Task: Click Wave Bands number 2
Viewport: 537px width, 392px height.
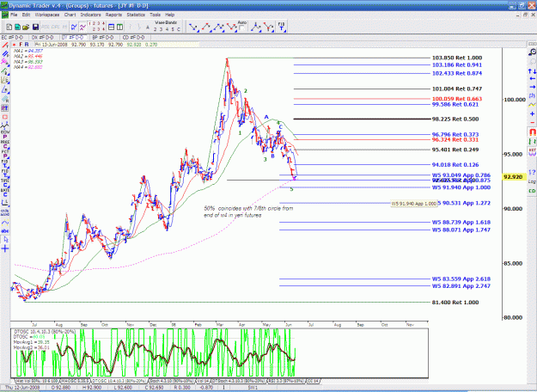Action: 155,29
